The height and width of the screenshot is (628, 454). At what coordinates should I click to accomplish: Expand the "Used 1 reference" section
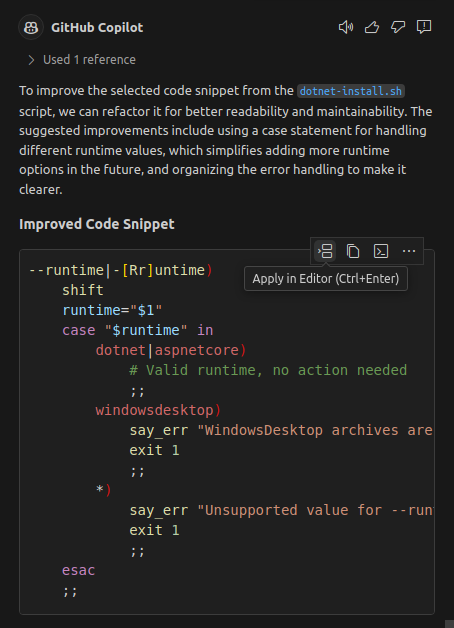click(x=82, y=60)
